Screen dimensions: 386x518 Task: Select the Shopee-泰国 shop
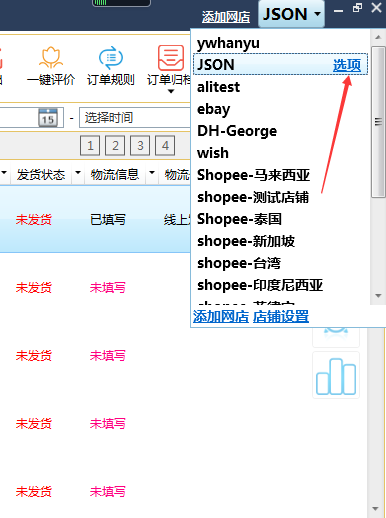pos(239,219)
